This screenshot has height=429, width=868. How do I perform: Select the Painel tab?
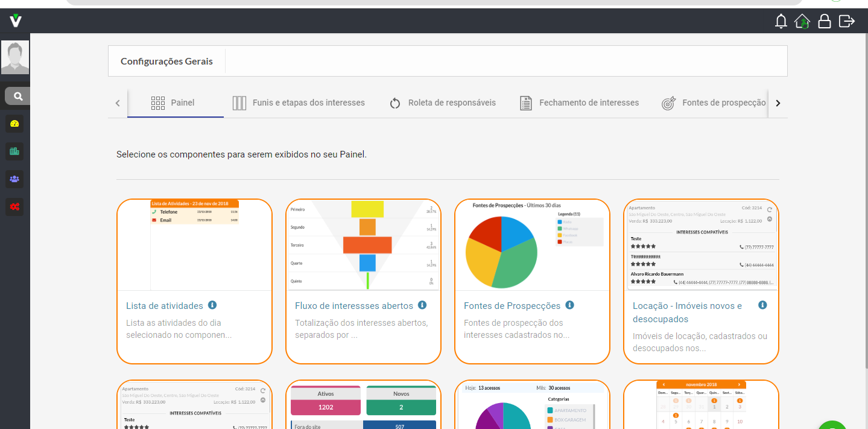pos(177,103)
